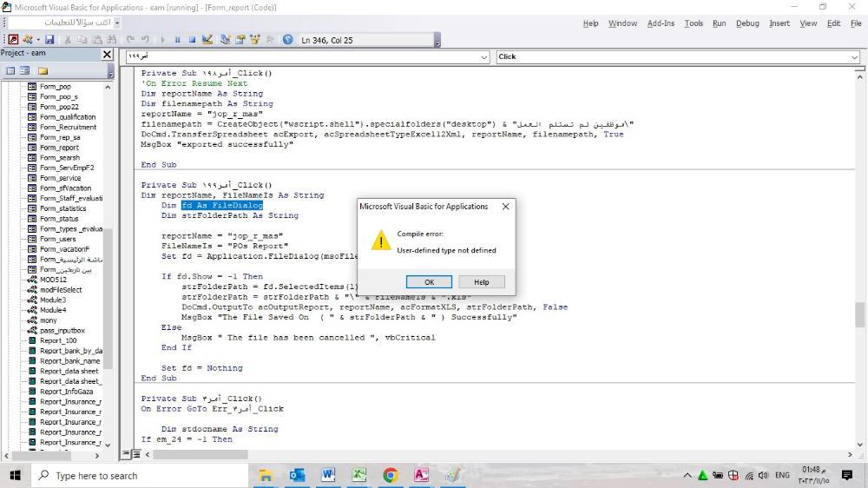
Task: Select Form_Recrutment in the project tree
Action: 68,127
